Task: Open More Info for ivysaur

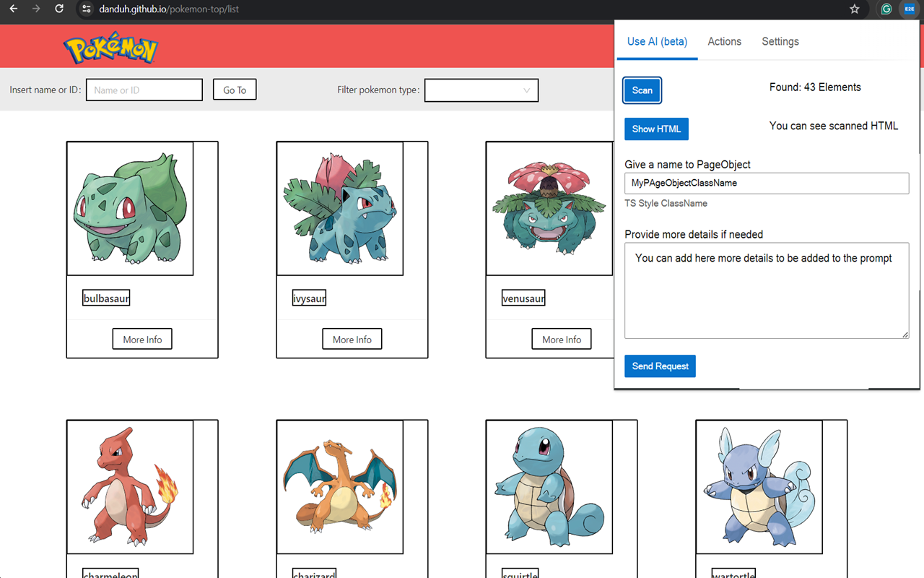Action: (352, 340)
